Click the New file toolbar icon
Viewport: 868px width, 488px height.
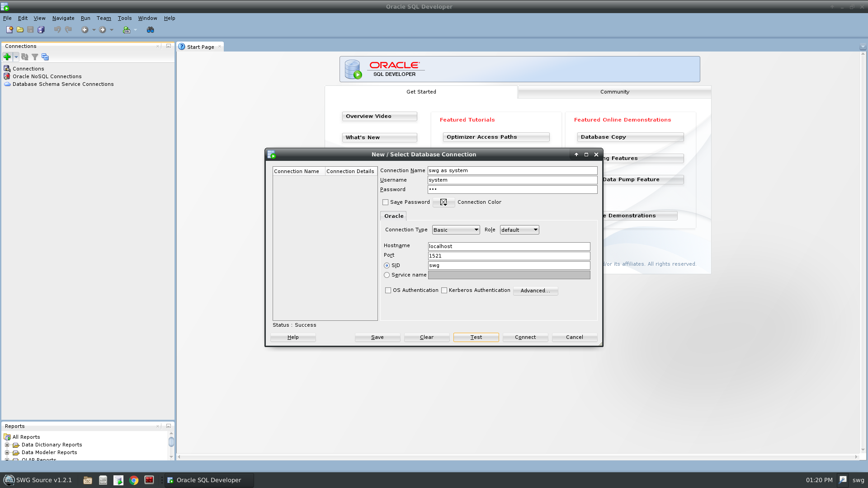(9, 30)
